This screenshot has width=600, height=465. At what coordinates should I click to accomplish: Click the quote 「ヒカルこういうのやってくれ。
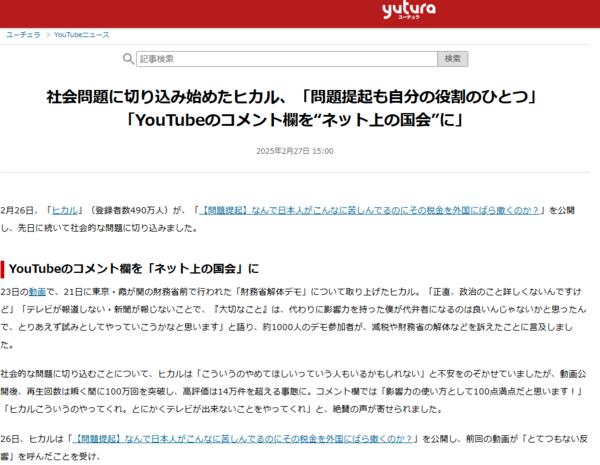pos(66,409)
